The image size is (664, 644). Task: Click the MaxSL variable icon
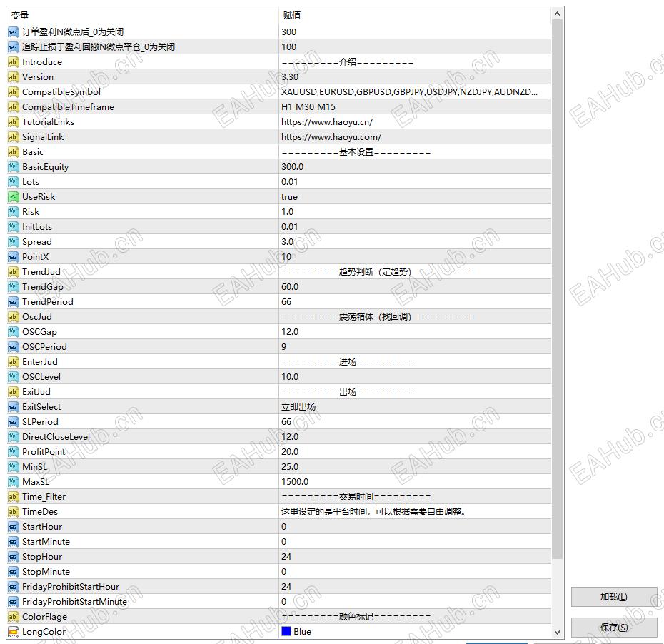pos(13,481)
